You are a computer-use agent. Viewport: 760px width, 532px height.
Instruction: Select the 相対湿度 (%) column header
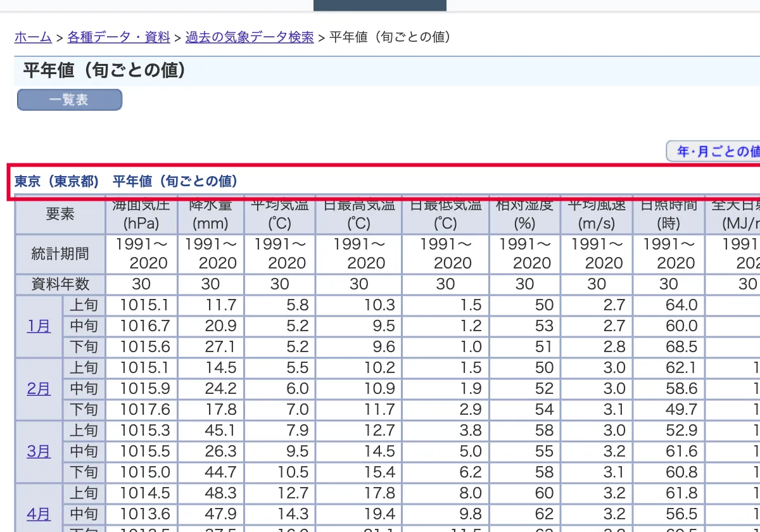524,214
